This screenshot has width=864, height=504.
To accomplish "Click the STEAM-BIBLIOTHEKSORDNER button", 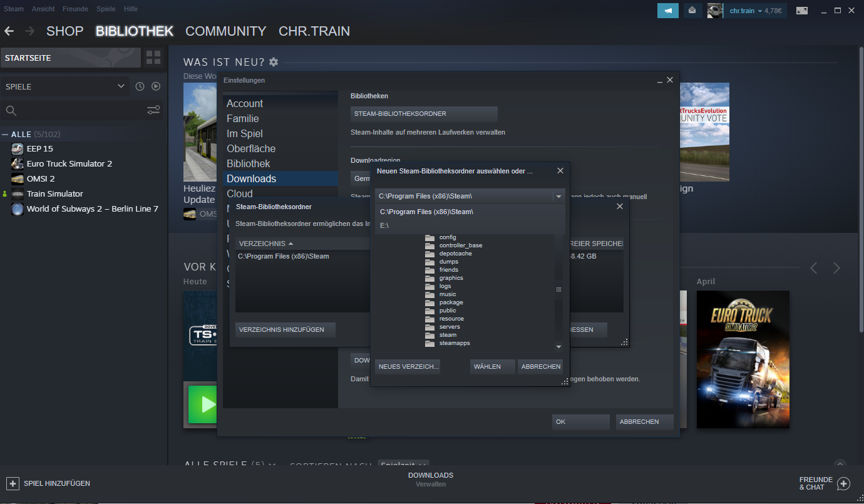I will pyautogui.click(x=424, y=114).
